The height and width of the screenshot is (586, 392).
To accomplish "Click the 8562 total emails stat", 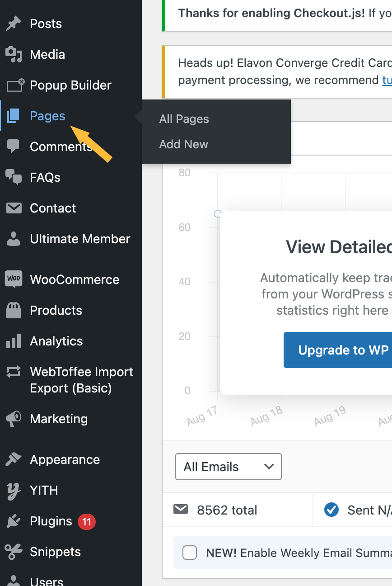I will click(x=227, y=510).
